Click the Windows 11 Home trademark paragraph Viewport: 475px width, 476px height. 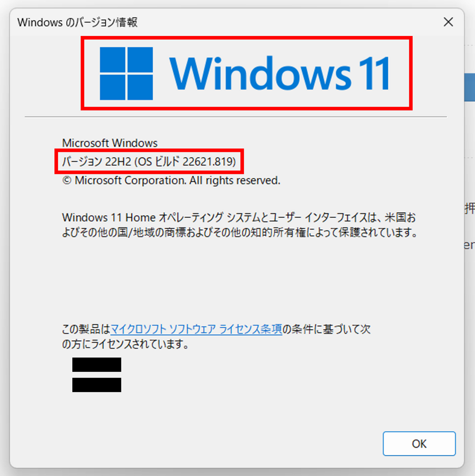(240, 225)
